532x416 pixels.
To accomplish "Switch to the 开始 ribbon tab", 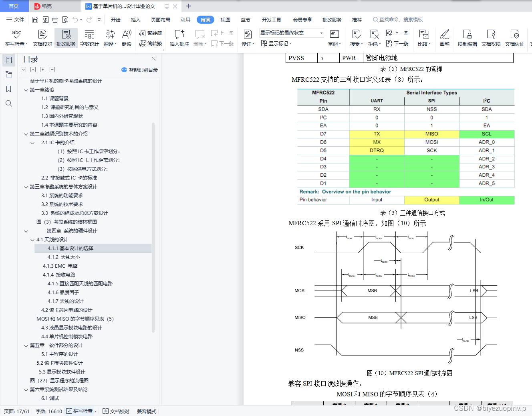I will tap(116, 20).
